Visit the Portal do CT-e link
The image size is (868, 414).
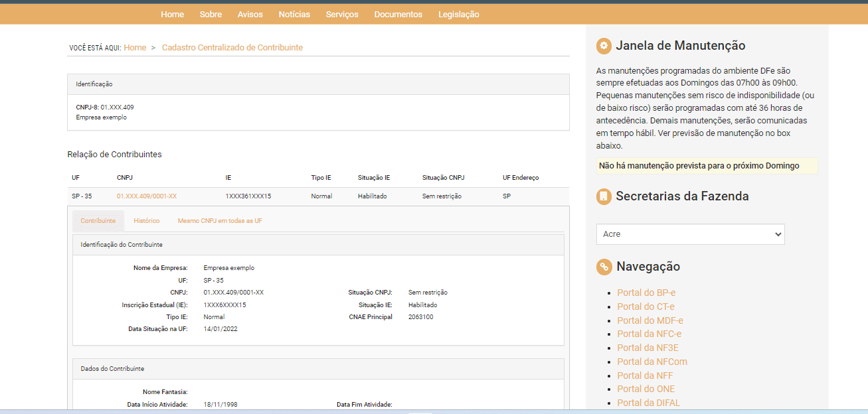click(x=646, y=307)
